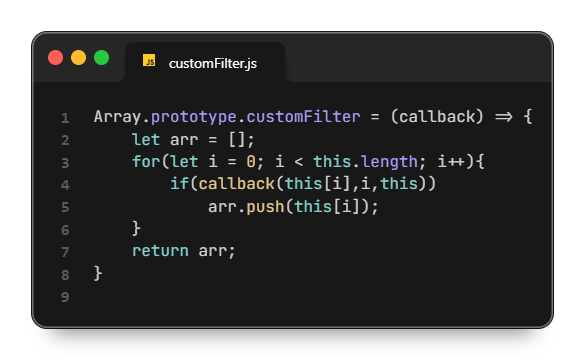585x360 pixels.
Task: Click the 'let' keyword on line 2
Action: 146,140
